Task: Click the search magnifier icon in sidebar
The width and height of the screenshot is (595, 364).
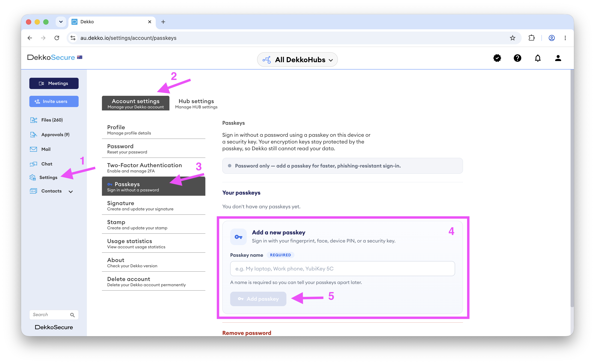Action: click(x=72, y=315)
